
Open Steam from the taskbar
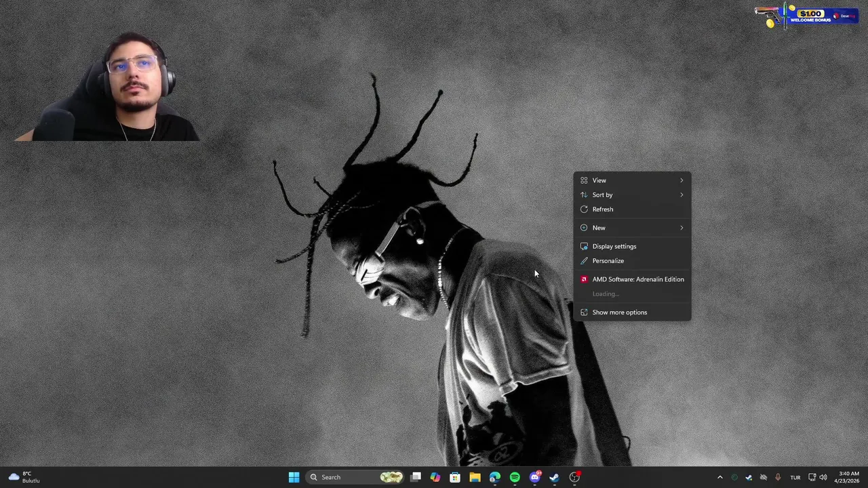(x=554, y=477)
